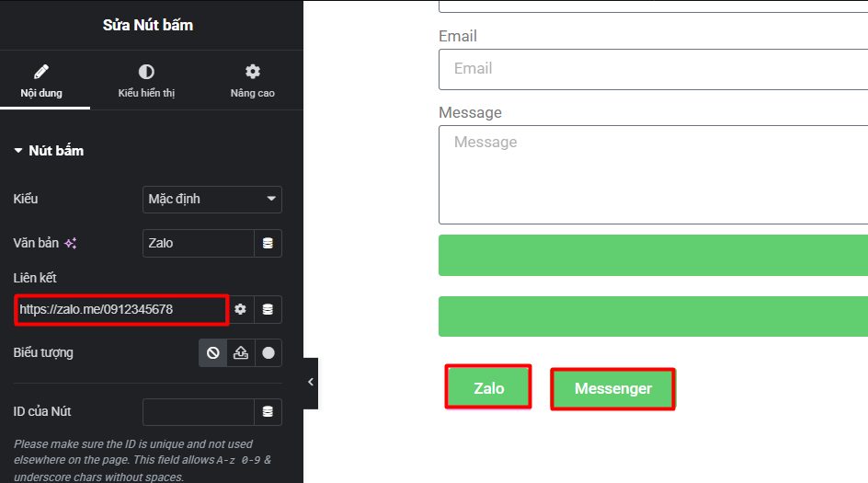Click the Message textarea in the form
868x483 pixels.
click(653, 175)
